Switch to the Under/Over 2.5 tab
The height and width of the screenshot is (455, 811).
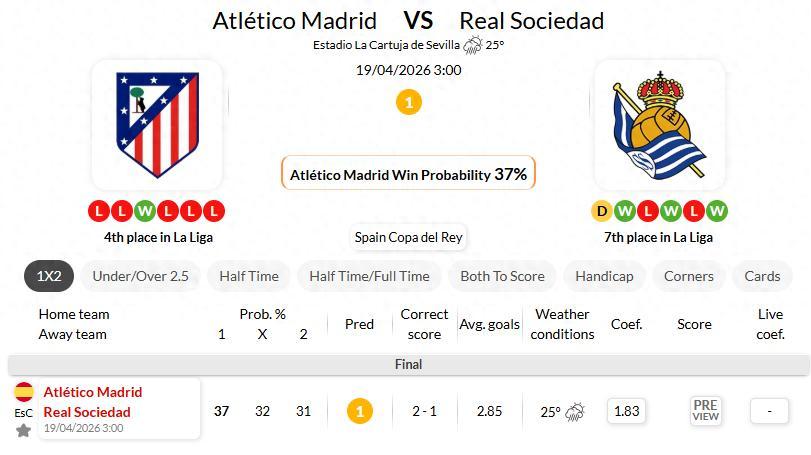tap(140, 276)
